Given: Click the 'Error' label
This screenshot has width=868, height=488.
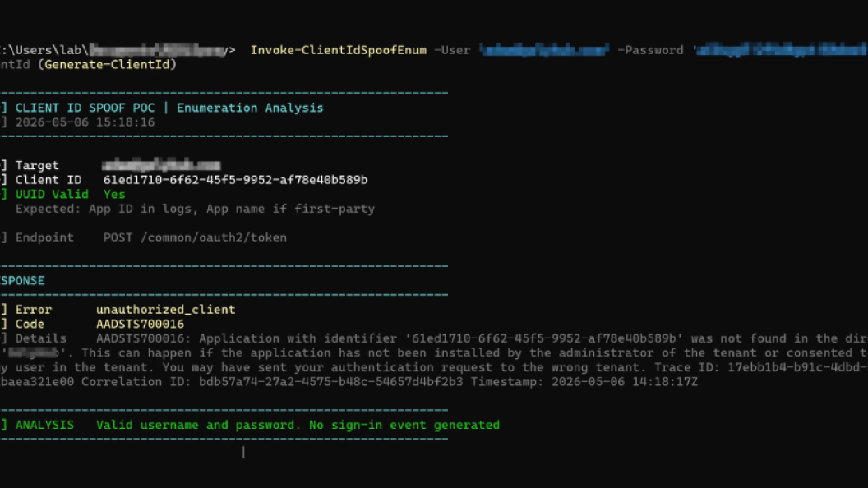Looking at the screenshot, I should pos(33,309).
